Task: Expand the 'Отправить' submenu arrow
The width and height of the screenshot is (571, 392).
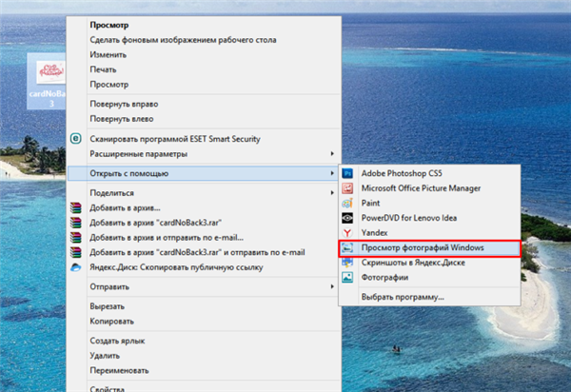Action: 332,286
